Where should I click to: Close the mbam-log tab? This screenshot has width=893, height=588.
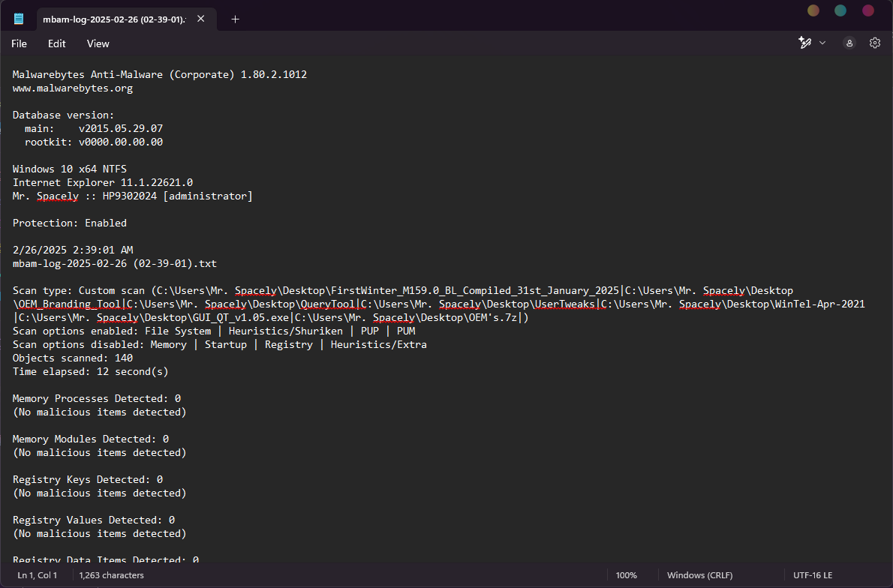[x=201, y=19]
